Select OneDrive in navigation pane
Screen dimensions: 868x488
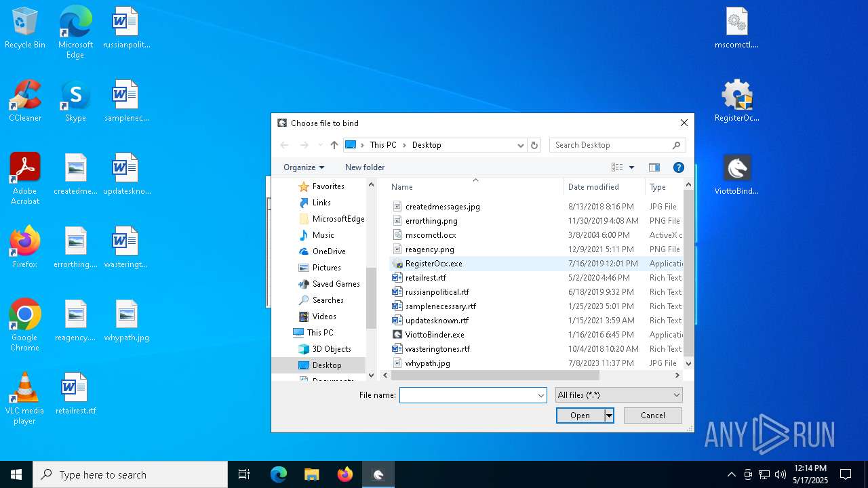329,251
